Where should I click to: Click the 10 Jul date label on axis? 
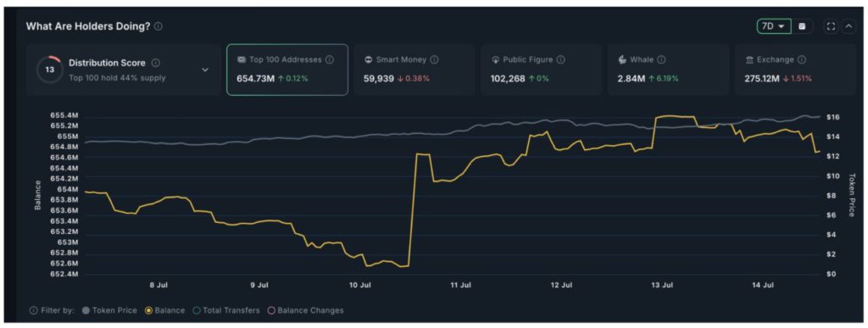click(360, 286)
